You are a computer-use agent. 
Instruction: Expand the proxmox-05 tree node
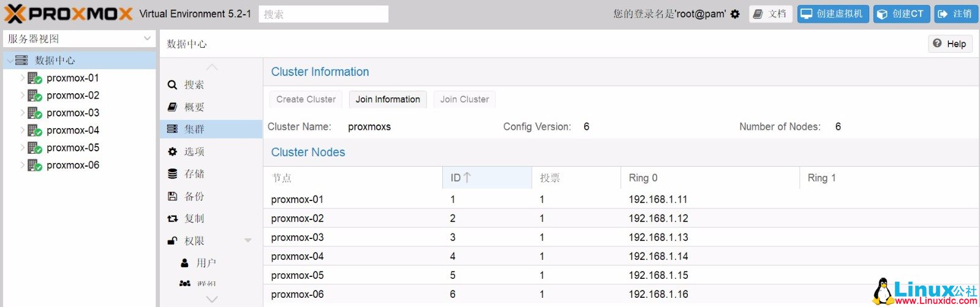(x=22, y=148)
